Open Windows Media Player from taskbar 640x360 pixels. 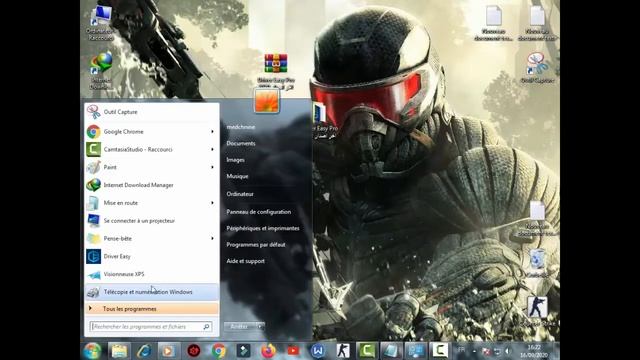pos(169,351)
